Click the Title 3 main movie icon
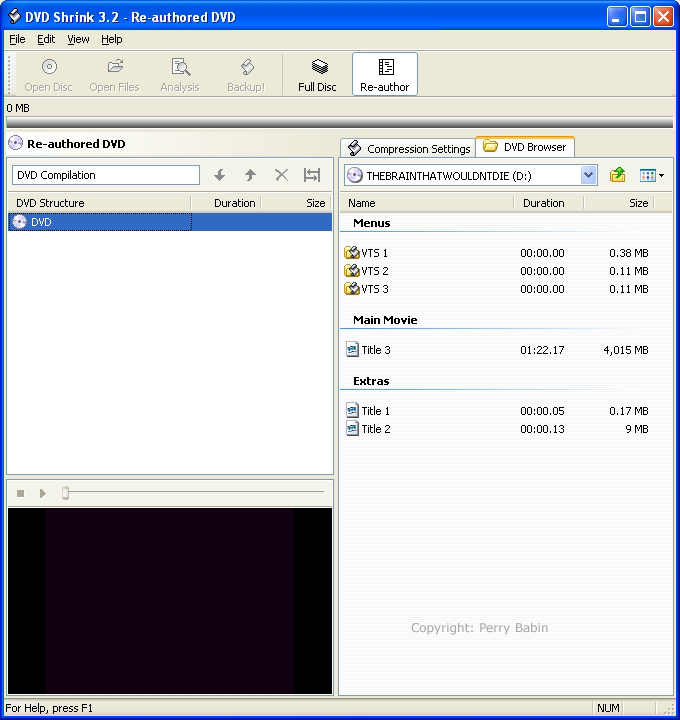This screenshot has width=680, height=720. [x=352, y=349]
